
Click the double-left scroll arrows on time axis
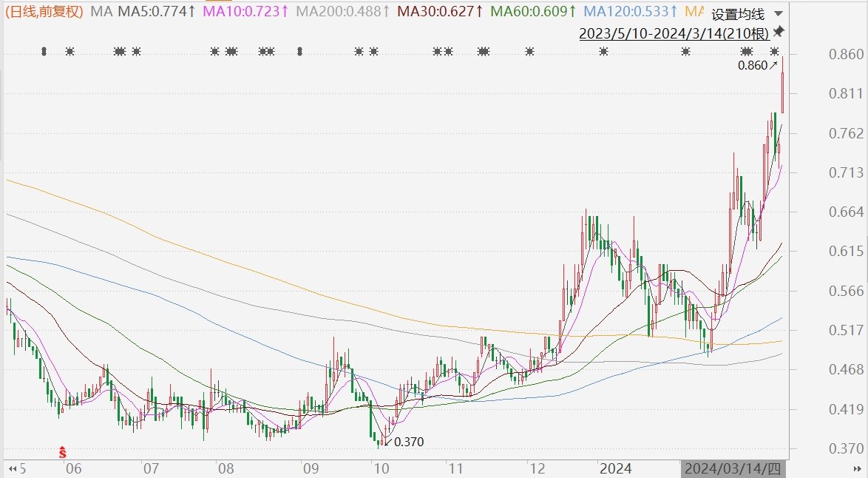click(x=12, y=469)
